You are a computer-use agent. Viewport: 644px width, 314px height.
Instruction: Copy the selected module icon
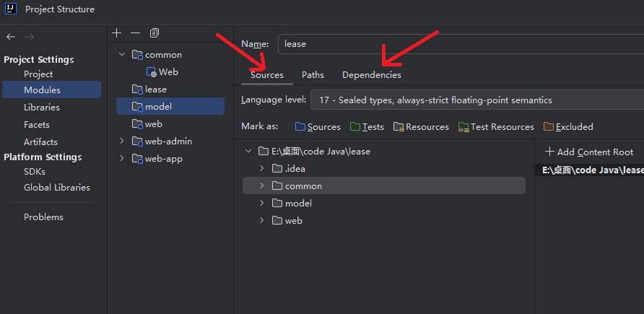[x=155, y=32]
